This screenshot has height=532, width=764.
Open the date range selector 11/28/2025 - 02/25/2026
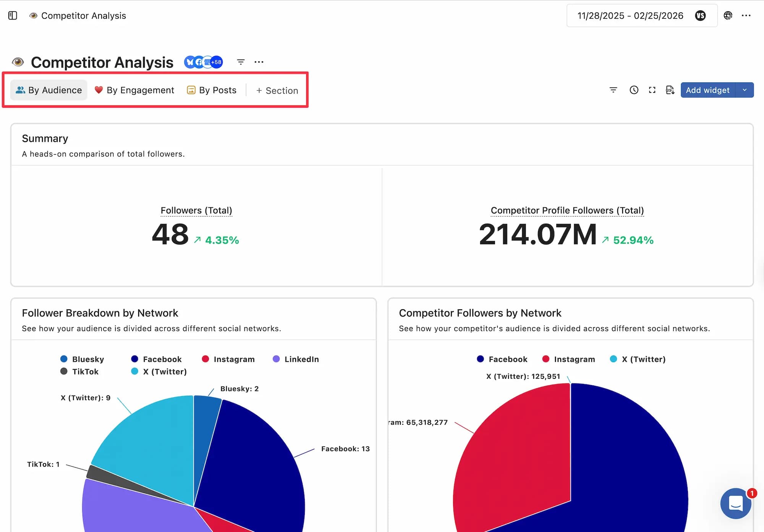click(630, 16)
